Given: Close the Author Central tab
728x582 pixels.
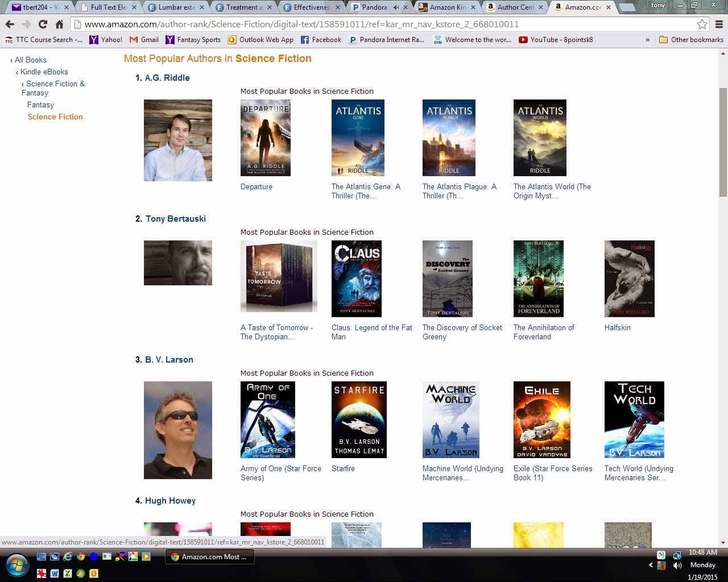Looking at the screenshot, I should 541,7.
